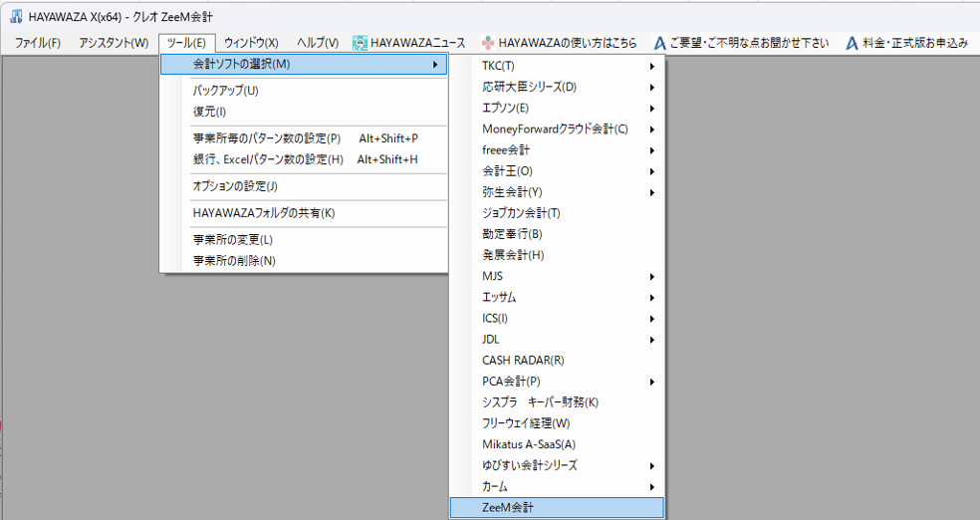Select CASH RADAR(R)

pos(557,361)
